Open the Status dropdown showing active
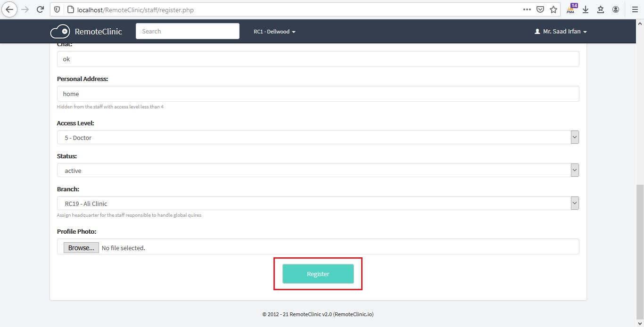 318,170
